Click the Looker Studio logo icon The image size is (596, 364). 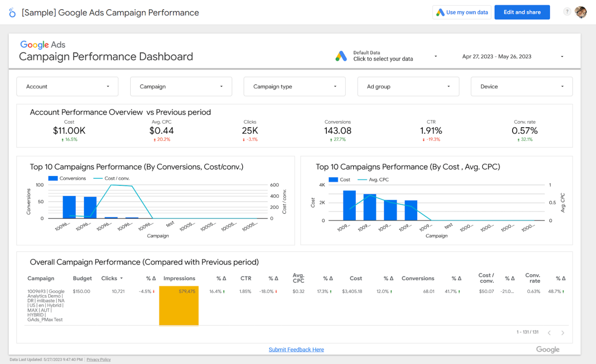pos(12,12)
